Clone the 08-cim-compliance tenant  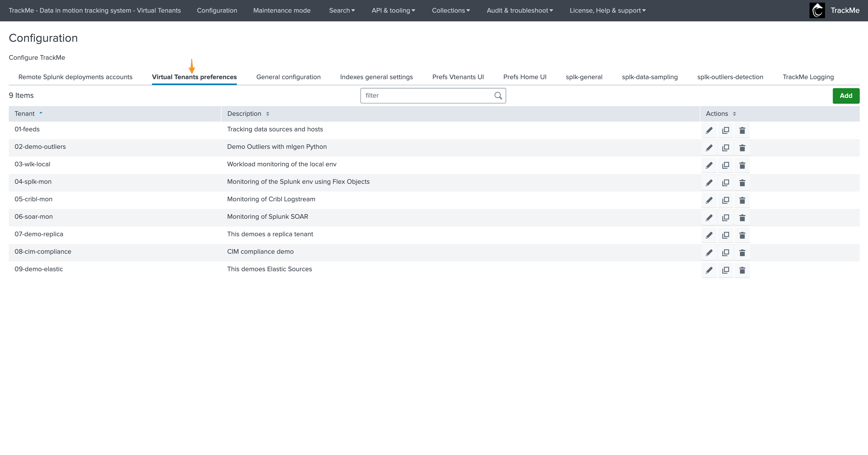725,253
